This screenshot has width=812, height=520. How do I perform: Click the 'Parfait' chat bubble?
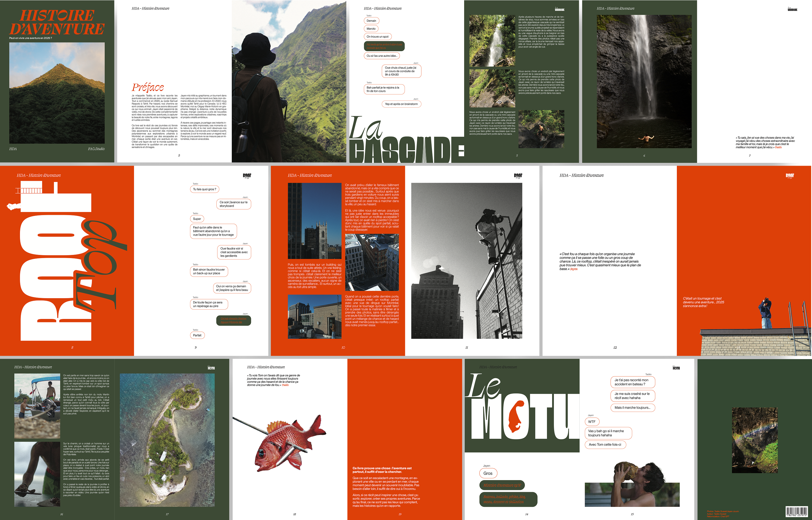197,335
